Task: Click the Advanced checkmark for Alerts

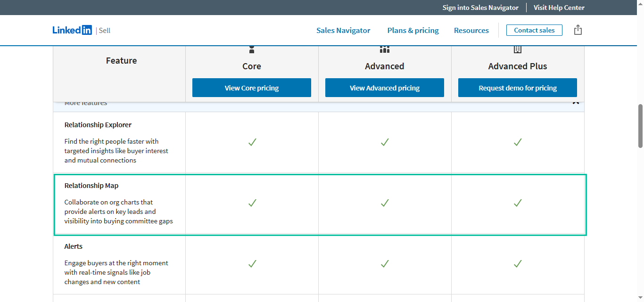Action: [385, 264]
